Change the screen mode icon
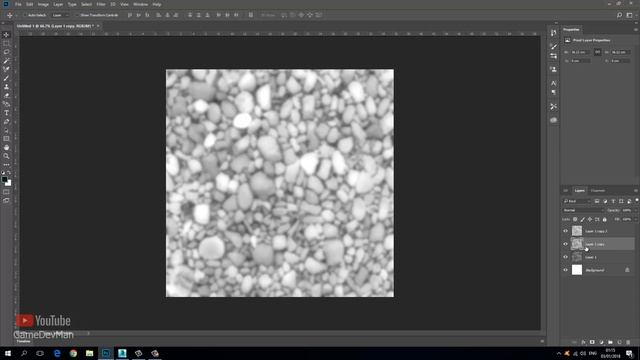This screenshot has width=640, height=360. coord(6,200)
